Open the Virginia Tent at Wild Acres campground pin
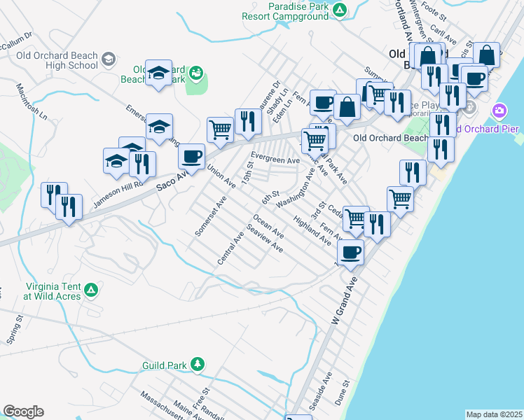524x420 pixels. 91,290
